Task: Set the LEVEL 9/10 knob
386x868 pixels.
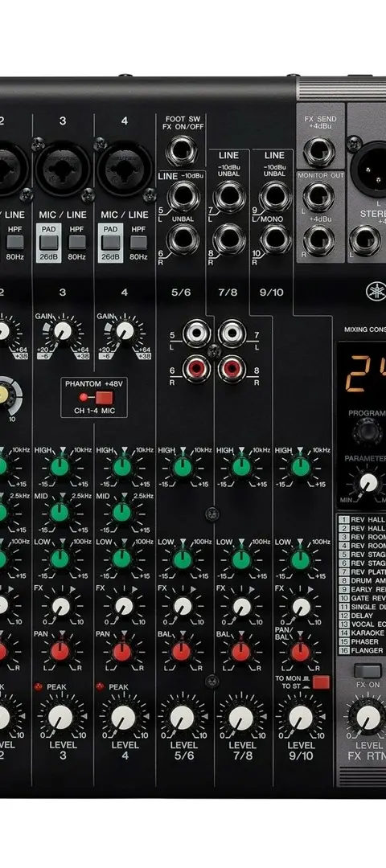Action: (x=301, y=718)
